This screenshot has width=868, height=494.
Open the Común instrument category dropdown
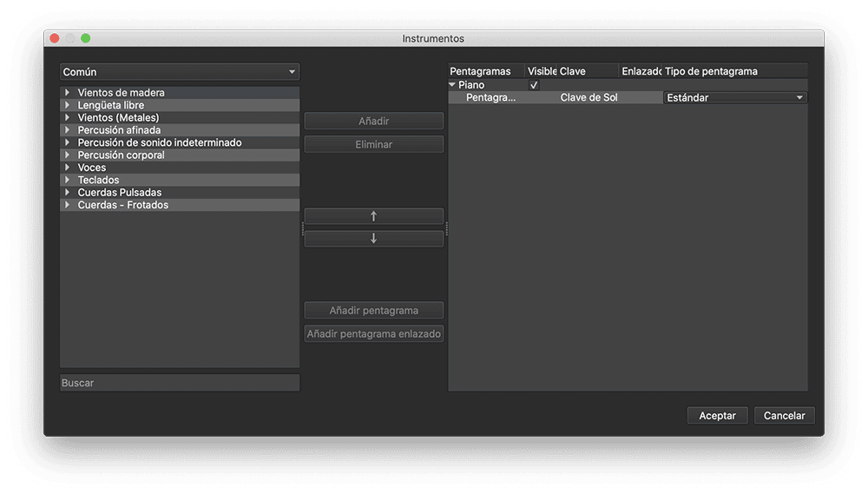(180, 72)
